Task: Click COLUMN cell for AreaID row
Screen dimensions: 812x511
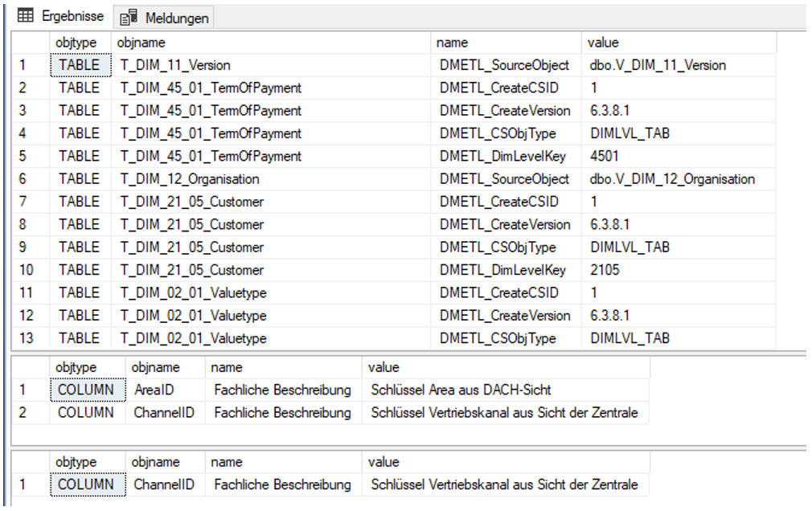Action: point(88,390)
